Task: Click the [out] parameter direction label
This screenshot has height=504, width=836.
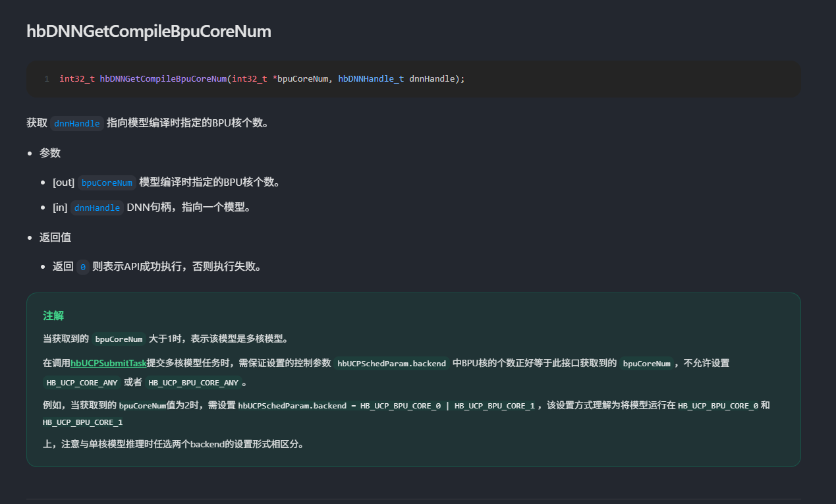Action: click(x=63, y=182)
